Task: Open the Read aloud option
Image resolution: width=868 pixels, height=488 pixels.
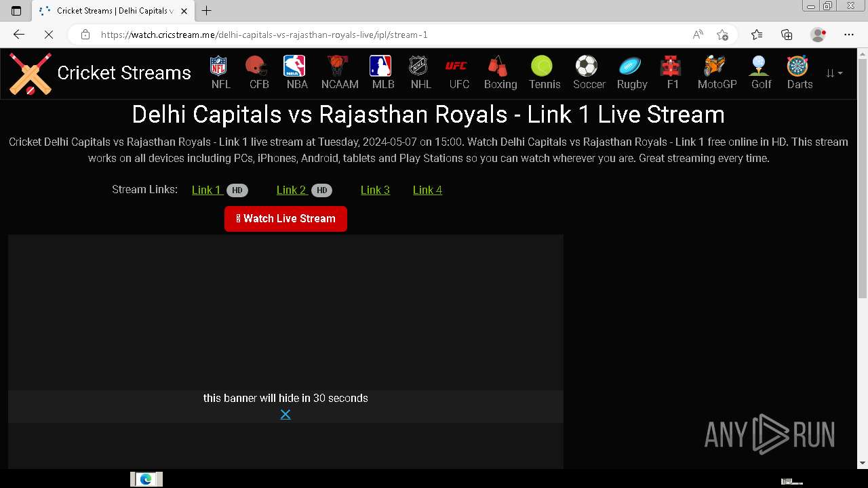Action: 698,35
